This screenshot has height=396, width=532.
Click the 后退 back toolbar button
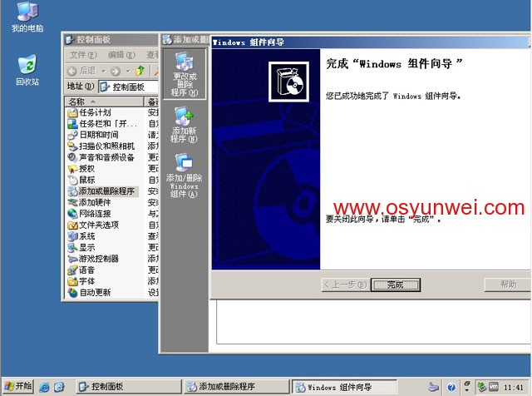81,71
